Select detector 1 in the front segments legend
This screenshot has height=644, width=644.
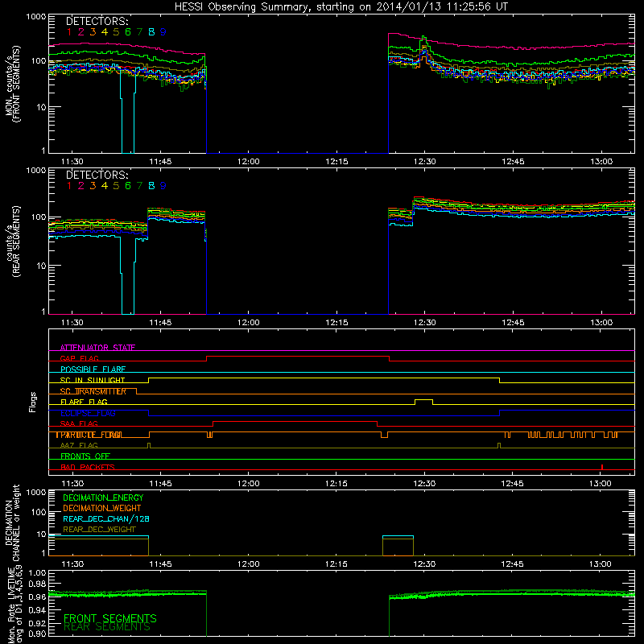69,32
